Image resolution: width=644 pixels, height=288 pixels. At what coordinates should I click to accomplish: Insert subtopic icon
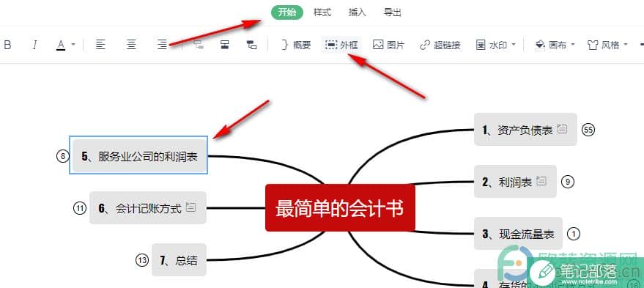coord(252,45)
